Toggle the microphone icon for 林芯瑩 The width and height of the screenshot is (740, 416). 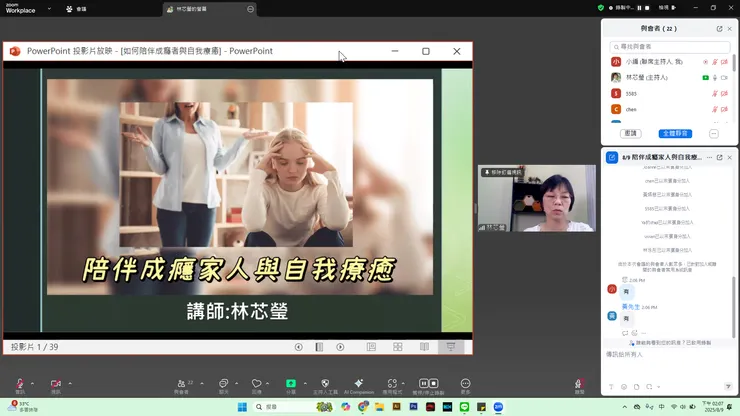(x=715, y=78)
